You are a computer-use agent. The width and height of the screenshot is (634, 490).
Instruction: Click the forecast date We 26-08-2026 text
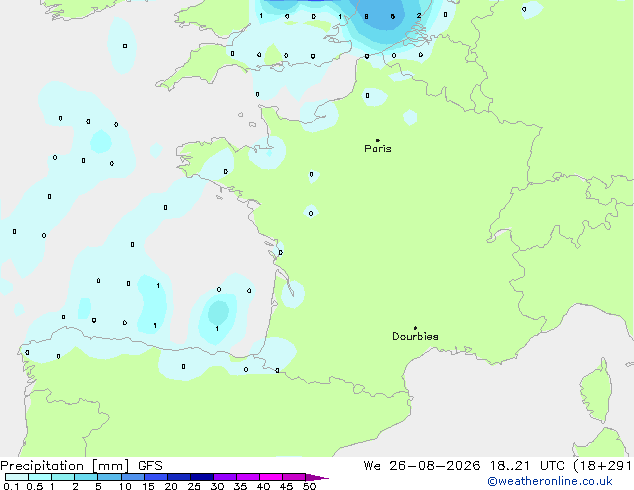(422, 466)
